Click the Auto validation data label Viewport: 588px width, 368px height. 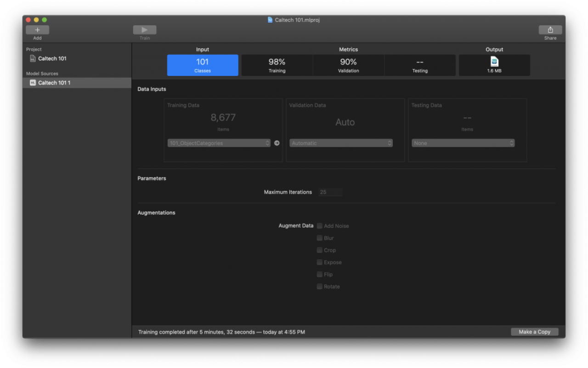point(345,122)
